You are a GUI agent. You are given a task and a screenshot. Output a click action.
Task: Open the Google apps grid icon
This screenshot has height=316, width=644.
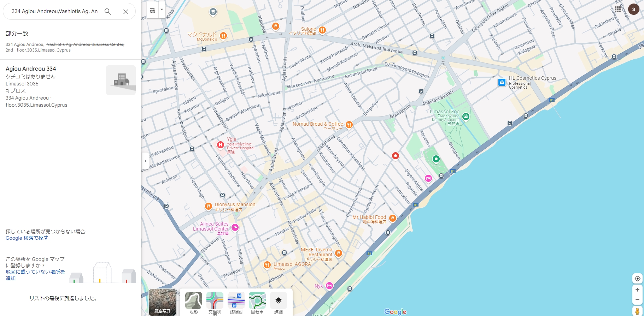pyautogui.click(x=618, y=9)
